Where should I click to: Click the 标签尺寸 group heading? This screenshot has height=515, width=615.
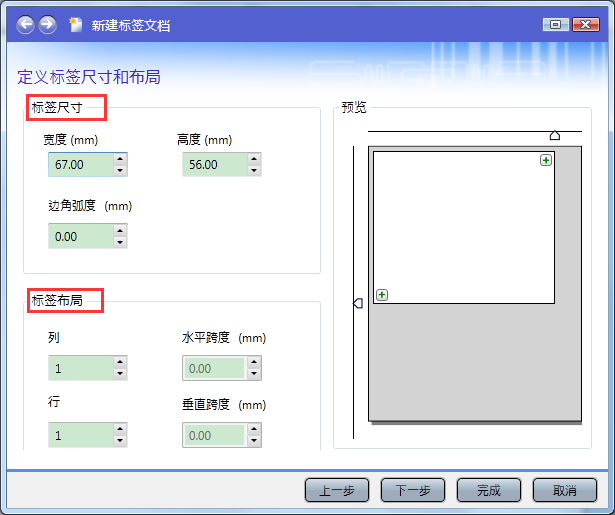(57, 107)
